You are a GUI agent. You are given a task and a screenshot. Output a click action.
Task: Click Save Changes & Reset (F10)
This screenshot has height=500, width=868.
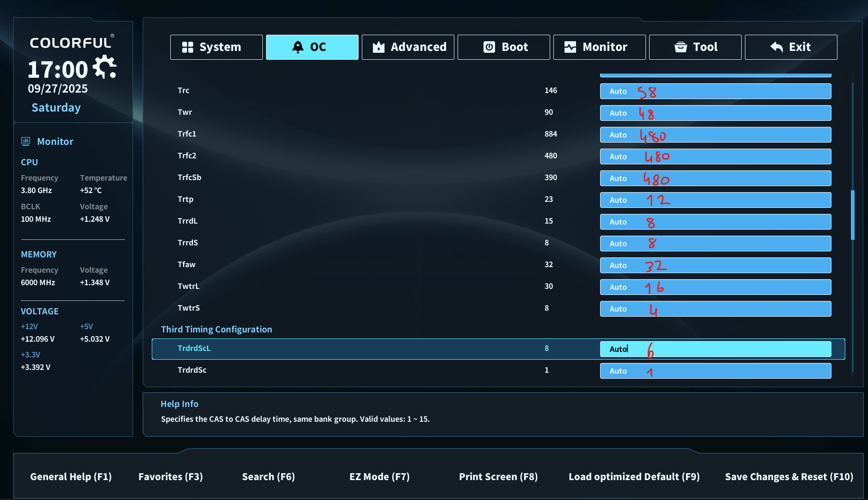point(789,477)
